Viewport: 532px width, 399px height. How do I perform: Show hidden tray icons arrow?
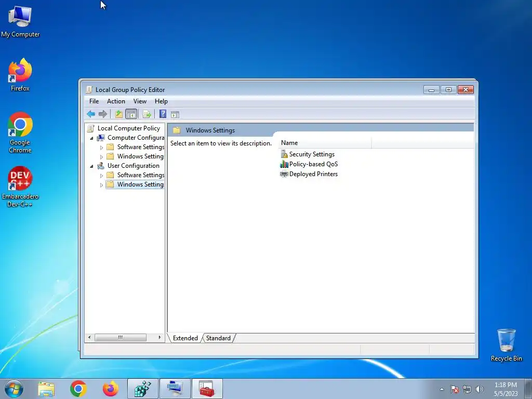[x=442, y=389]
